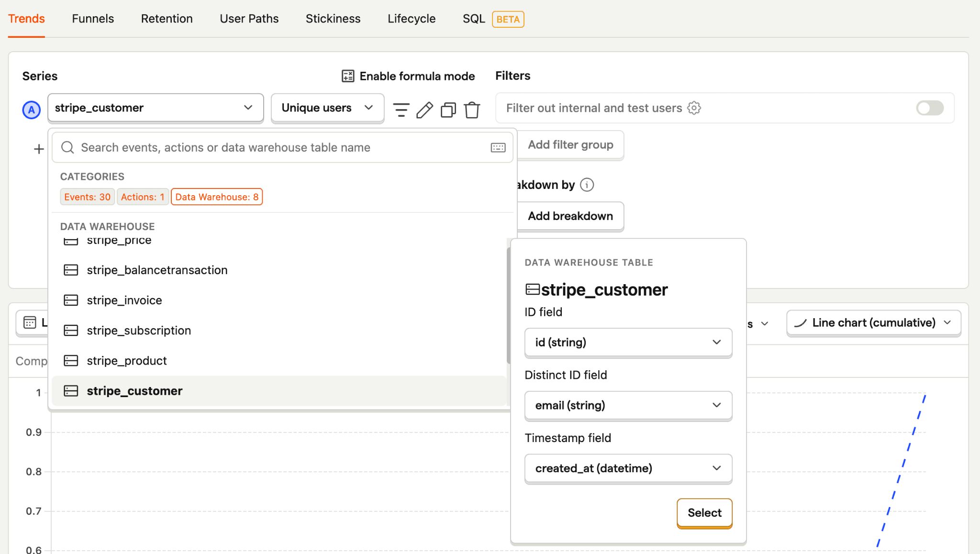Expand the Timestamp field created_at dropdown
This screenshot has height=554, width=980.
tap(715, 468)
